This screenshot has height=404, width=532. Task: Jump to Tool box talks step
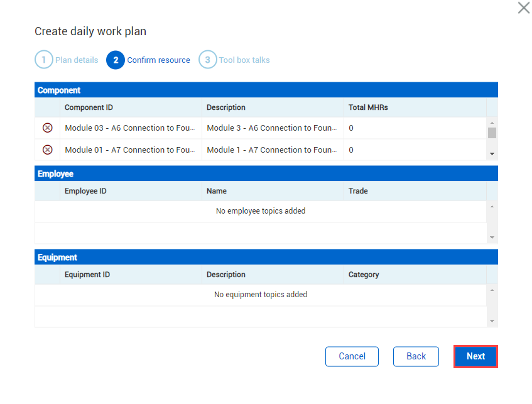coord(234,60)
